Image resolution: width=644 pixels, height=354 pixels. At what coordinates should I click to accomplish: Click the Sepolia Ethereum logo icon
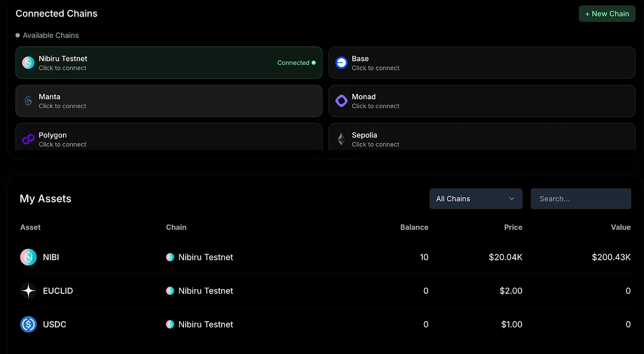pos(341,139)
